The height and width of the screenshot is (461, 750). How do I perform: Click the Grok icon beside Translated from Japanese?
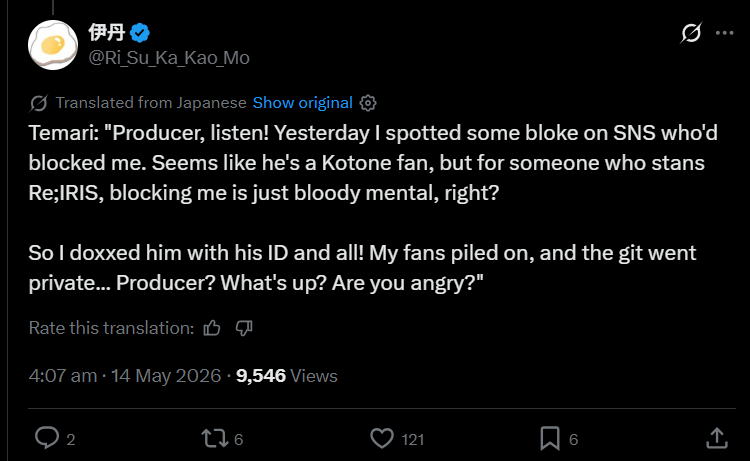(39, 103)
